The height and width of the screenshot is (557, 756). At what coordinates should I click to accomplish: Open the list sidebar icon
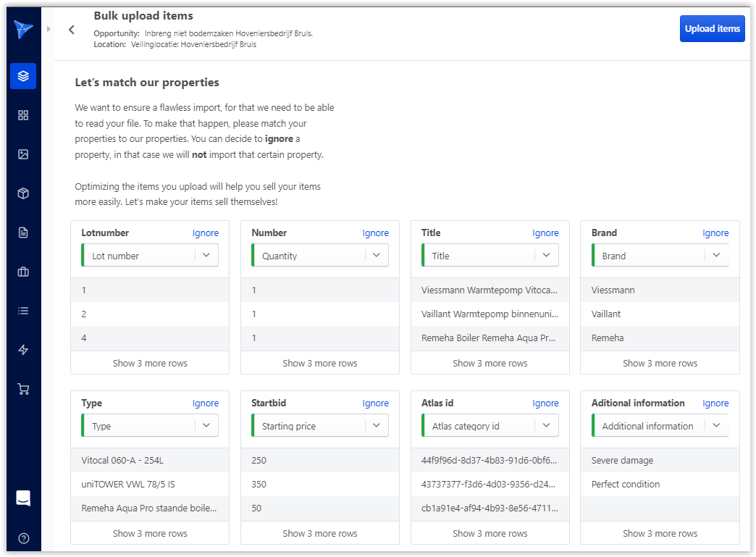pos(23,311)
